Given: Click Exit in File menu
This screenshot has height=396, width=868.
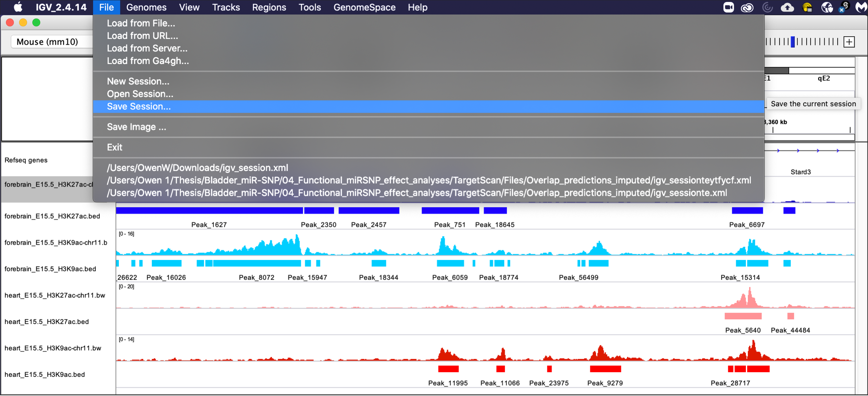Looking at the screenshot, I should 114,147.
